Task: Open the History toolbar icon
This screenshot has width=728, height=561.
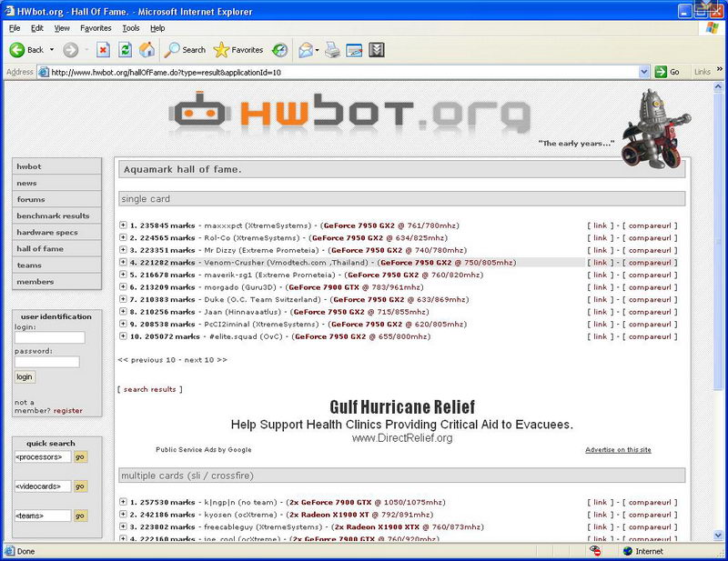Action: [x=279, y=50]
